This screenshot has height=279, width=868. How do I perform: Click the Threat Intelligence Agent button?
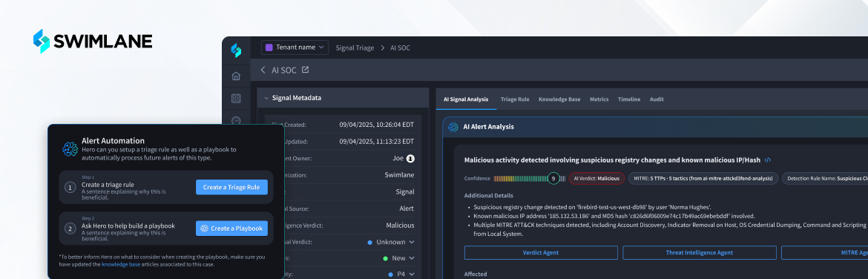699,252
